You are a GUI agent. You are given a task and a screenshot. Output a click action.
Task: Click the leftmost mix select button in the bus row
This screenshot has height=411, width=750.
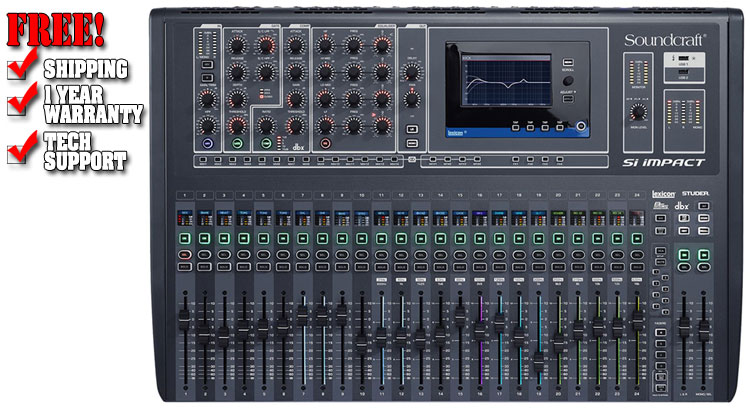coord(203,159)
